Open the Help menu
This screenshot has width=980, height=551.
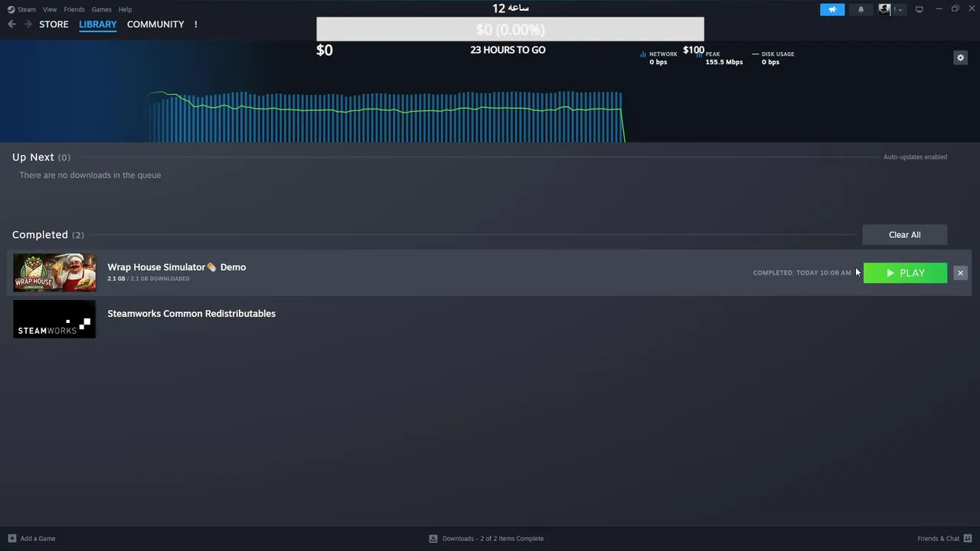pos(125,9)
